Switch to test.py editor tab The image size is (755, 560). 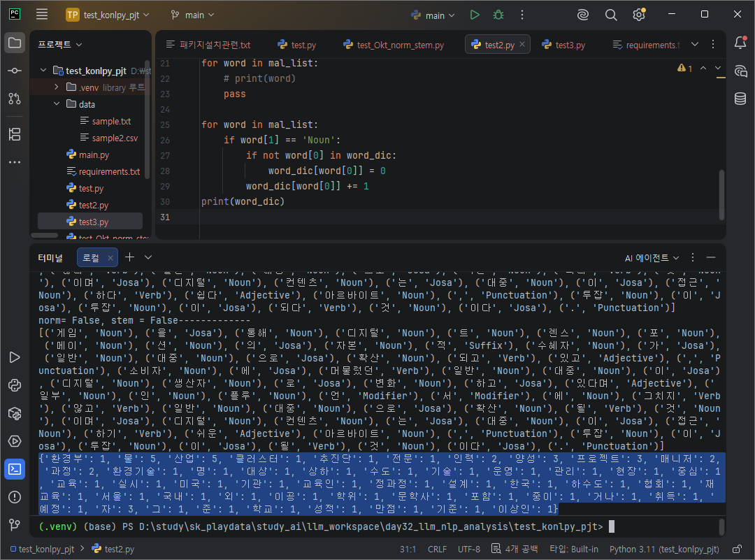pyautogui.click(x=297, y=45)
